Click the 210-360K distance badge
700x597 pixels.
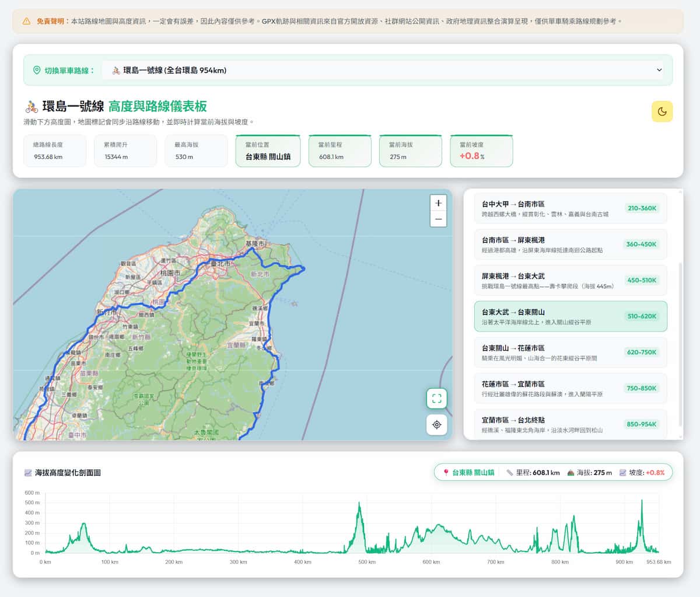642,208
